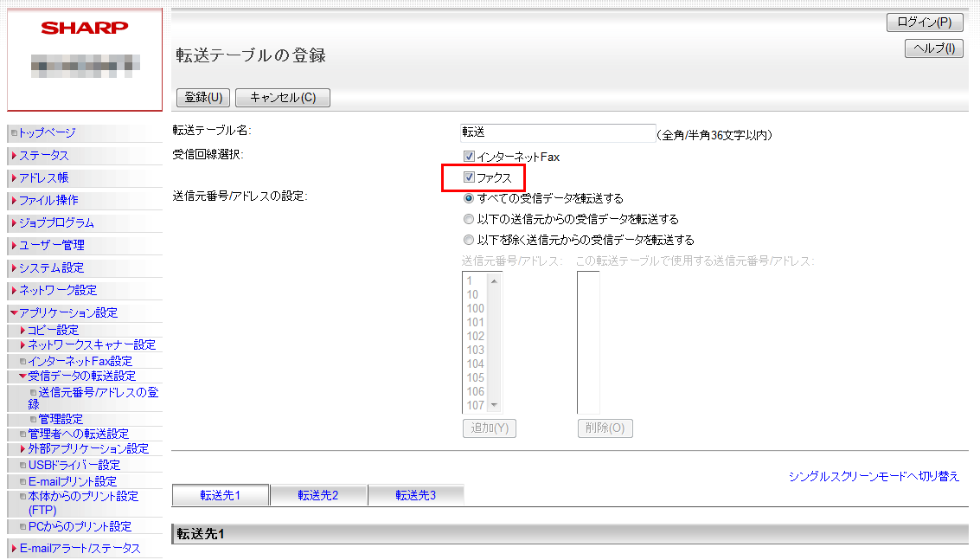The image size is (980, 560).
Task: Expand the コピー設定 submenu
Action: coord(53,330)
